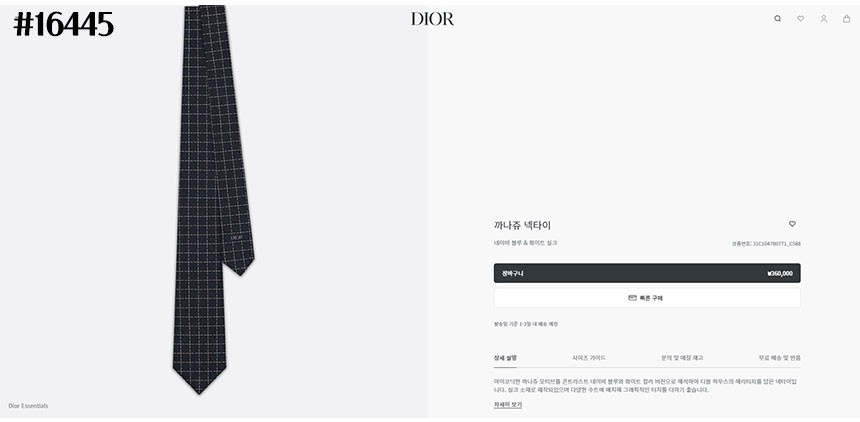This screenshot has height=422, width=860.
Task: Open the 문의 및 매장 재고 tab
Action: point(682,358)
